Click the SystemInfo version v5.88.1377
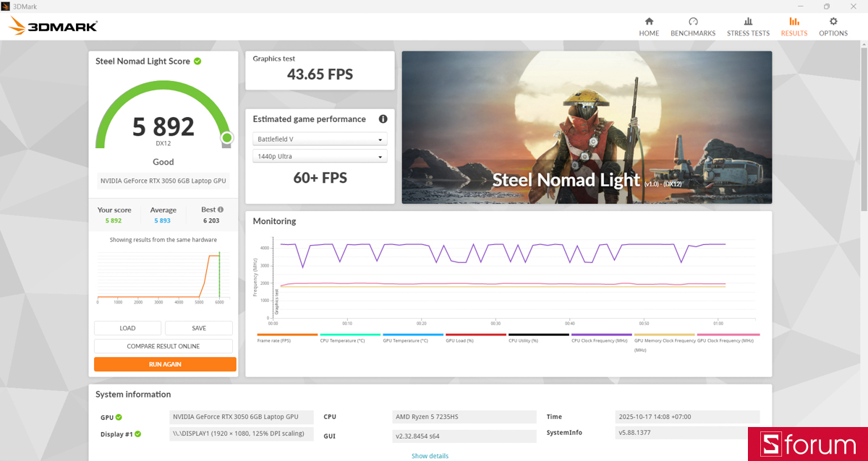868x461 pixels. [x=687, y=433]
